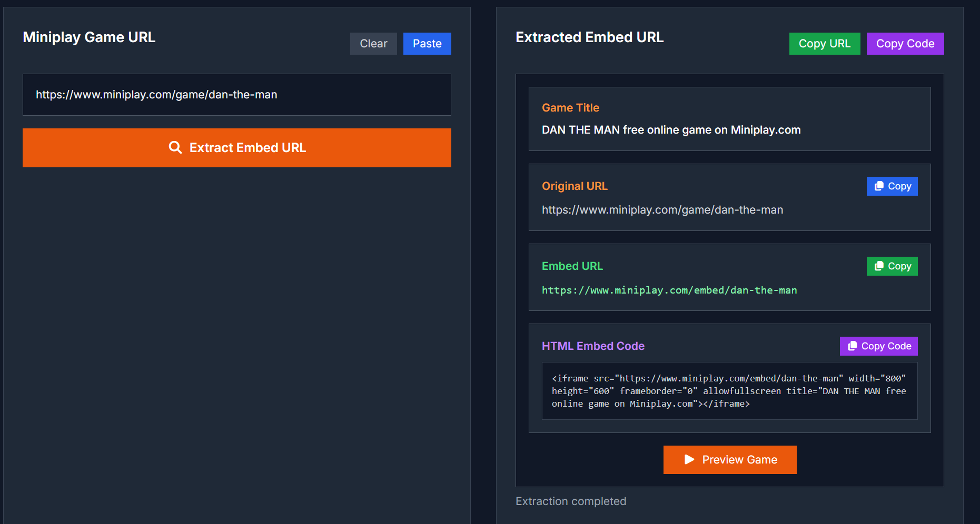Click the green embed URL link text
The width and height of the screenshot is (980, 524).
(x=669, y=290)
